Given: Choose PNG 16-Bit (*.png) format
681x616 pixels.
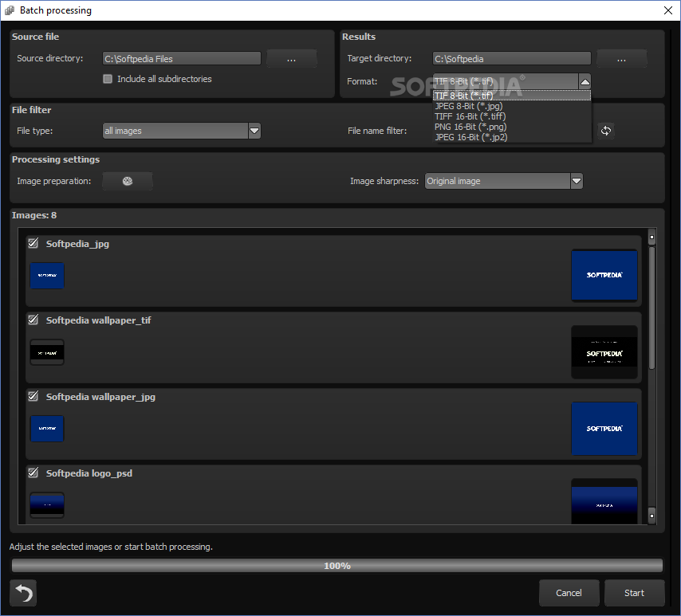Looking at the screenshot, I should click(512, 127).
